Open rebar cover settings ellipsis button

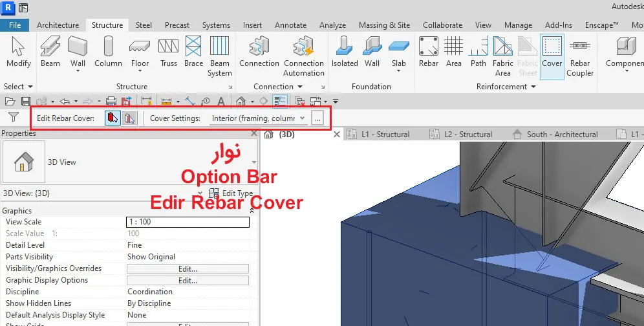317,118
